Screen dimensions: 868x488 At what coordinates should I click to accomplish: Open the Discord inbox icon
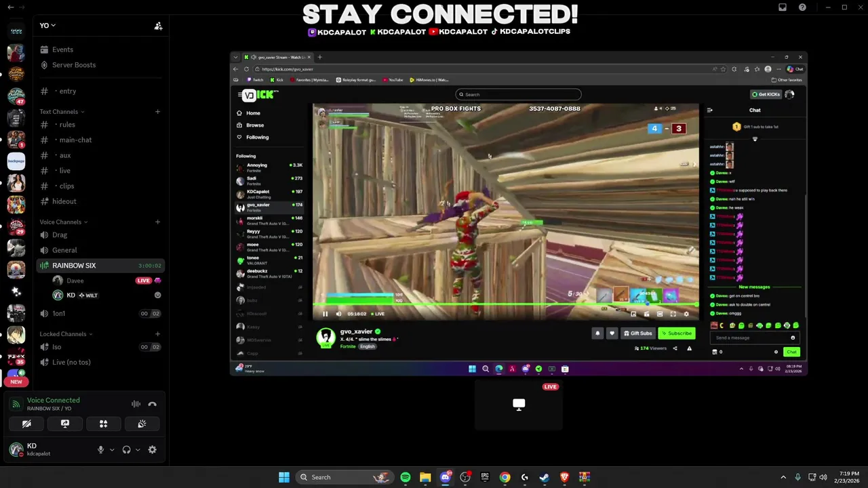[x=783, y=7]
